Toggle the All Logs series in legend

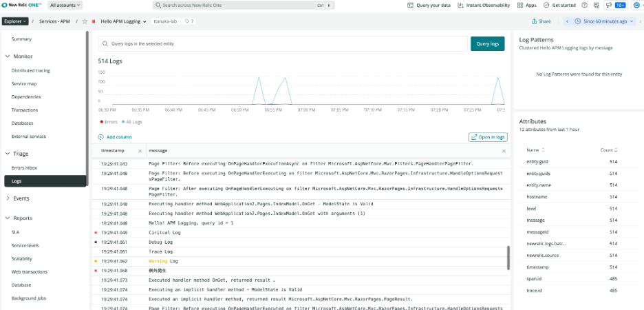pos(133,121)
